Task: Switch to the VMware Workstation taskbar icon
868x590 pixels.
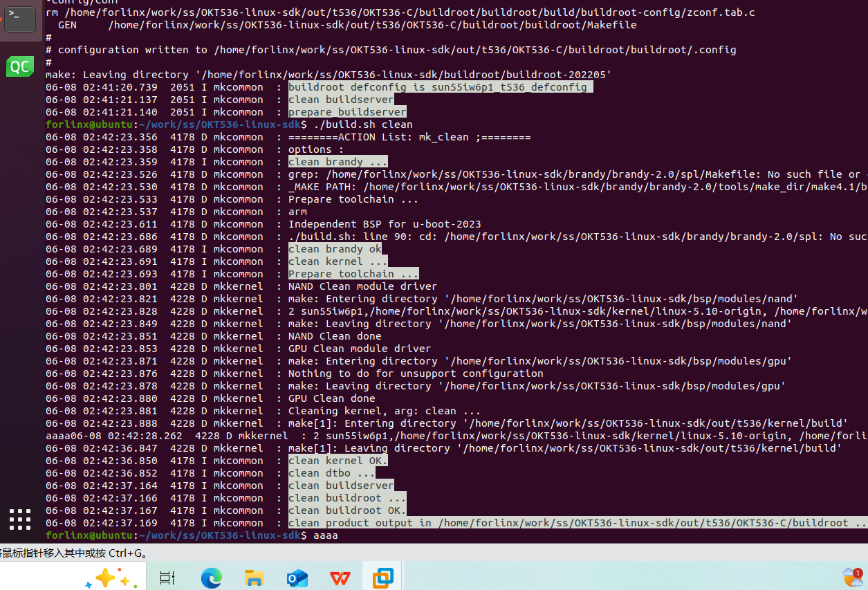Action: click(x=382, y=578)
